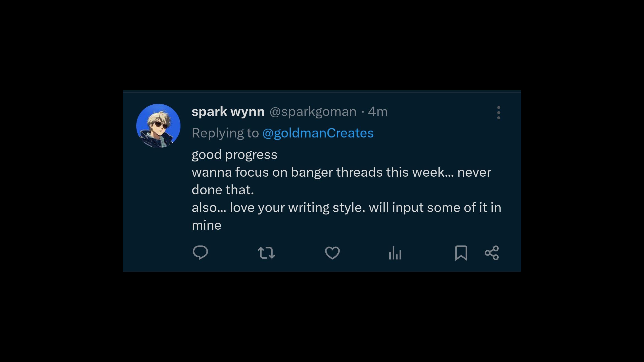The height and width of the screenshot is (362, 644).
Task: Open view analytics bar chart icon
Action: (x=395, y=253)
